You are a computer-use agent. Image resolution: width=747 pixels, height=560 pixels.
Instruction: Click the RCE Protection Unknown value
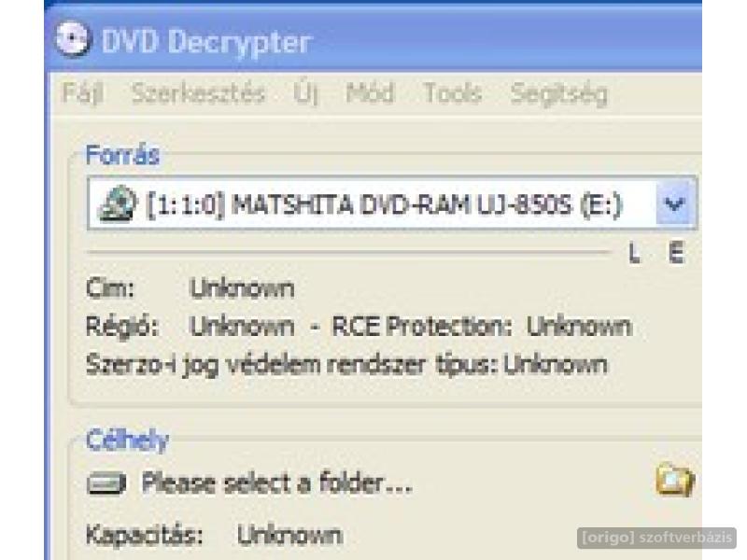579,327
